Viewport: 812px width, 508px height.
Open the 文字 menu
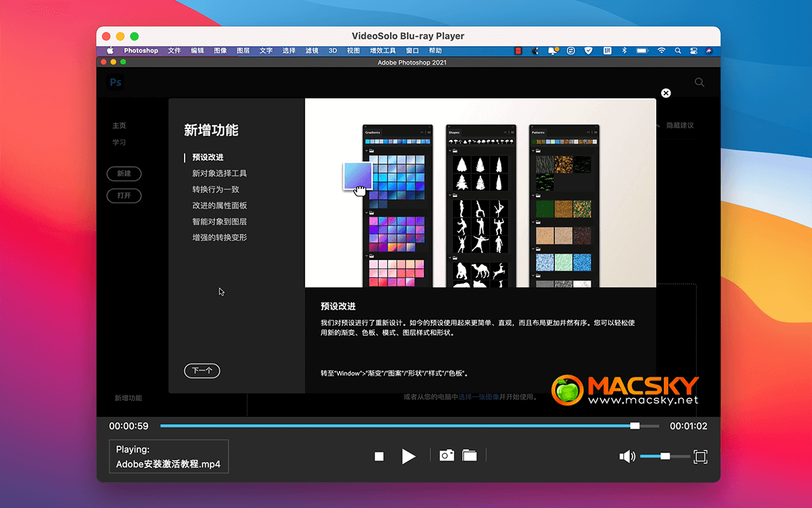[x=266, y=51]
